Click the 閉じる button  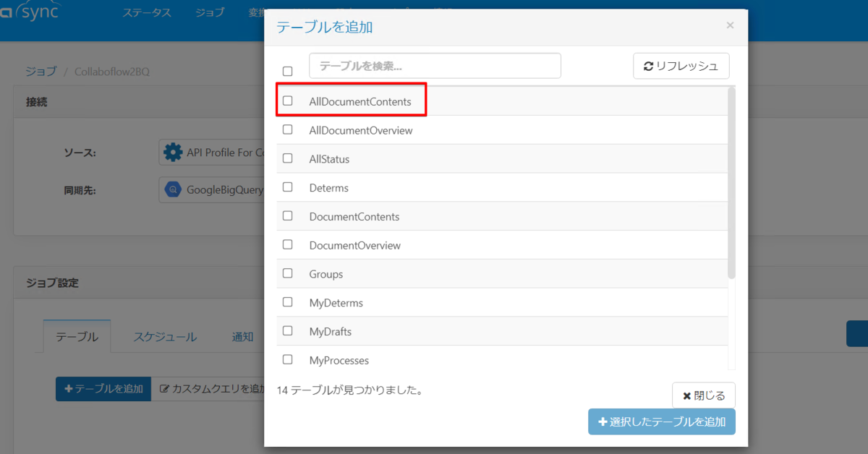click(704, 395)
